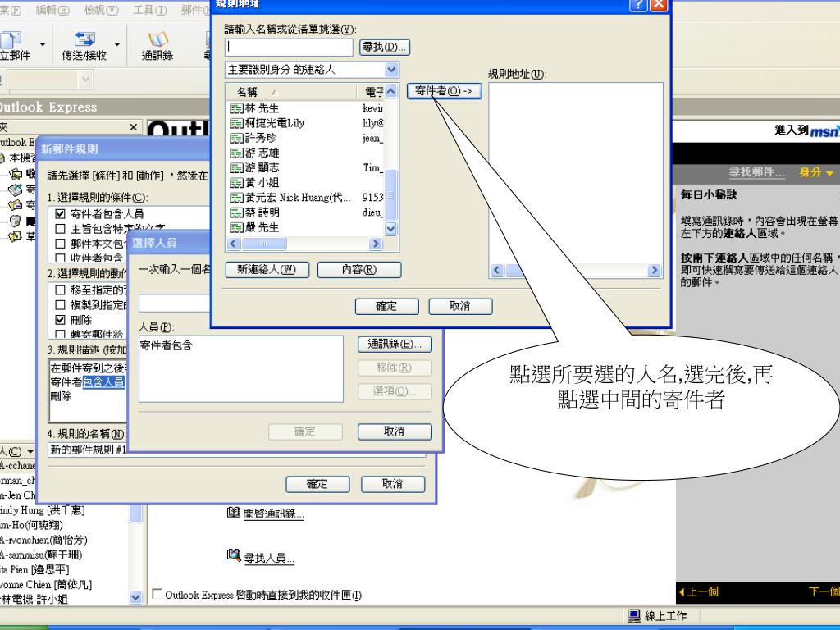Click vertical scrollbar thumb in contact list
This screenshot has width=840, height=630.
click(391, 194)
